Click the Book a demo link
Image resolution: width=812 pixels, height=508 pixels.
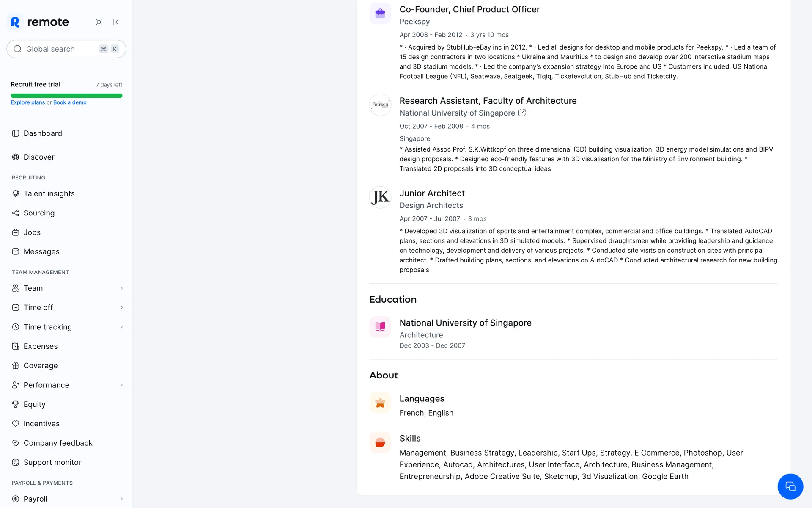(70, 102)
